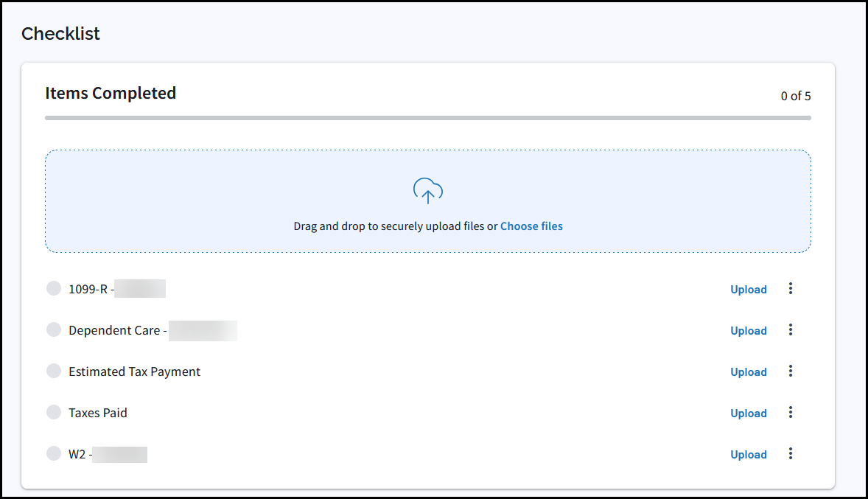
Task: Show more actions for Taxes Paid
Action: 791,413
